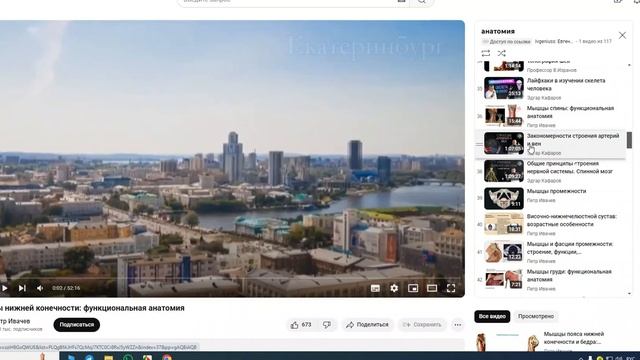The width and height of the screenshot is (640, 360).
Task: Open File Explorer folder on taskbar
Action: click(109, 358)
